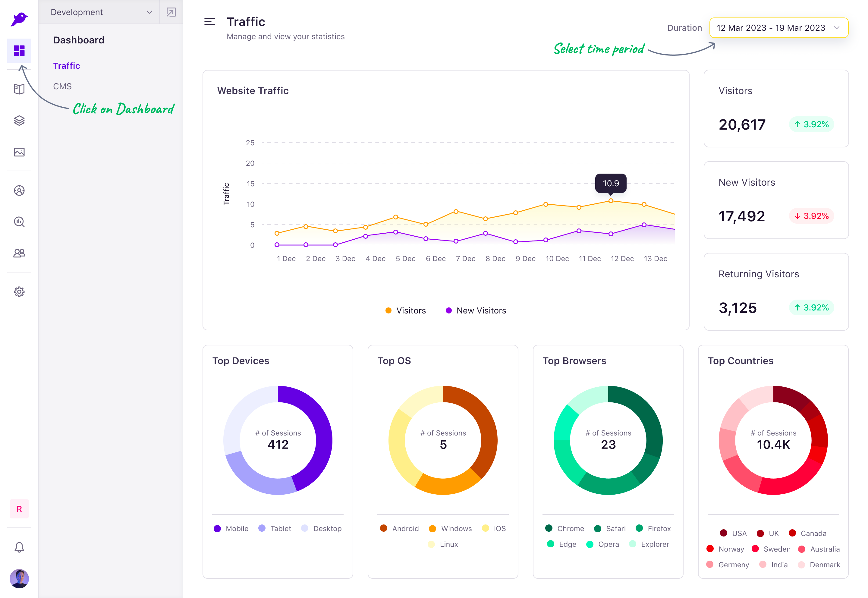Open the Dashboard grid icon in sidebar
The width and height of the screenshot is (868, 598).
(19, 50)
